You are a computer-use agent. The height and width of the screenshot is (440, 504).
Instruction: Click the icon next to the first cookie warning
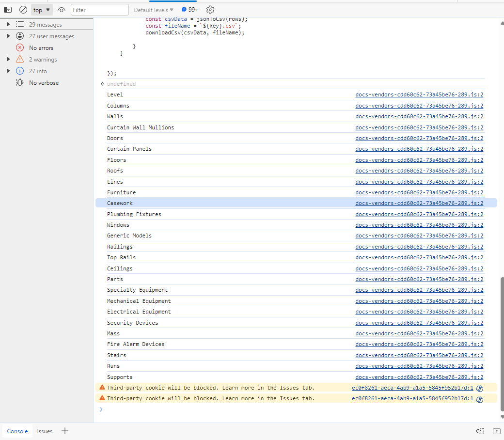pyautogui.click(x=480, y=388)
